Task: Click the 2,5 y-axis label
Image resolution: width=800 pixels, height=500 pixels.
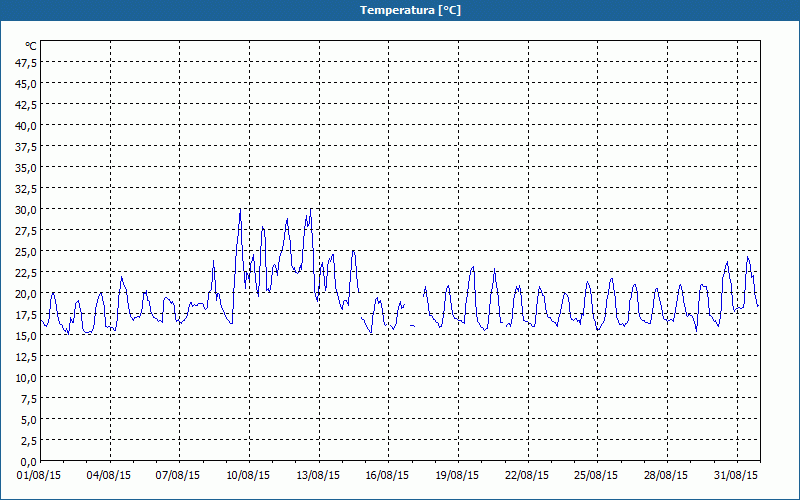Action: point(29,441)
